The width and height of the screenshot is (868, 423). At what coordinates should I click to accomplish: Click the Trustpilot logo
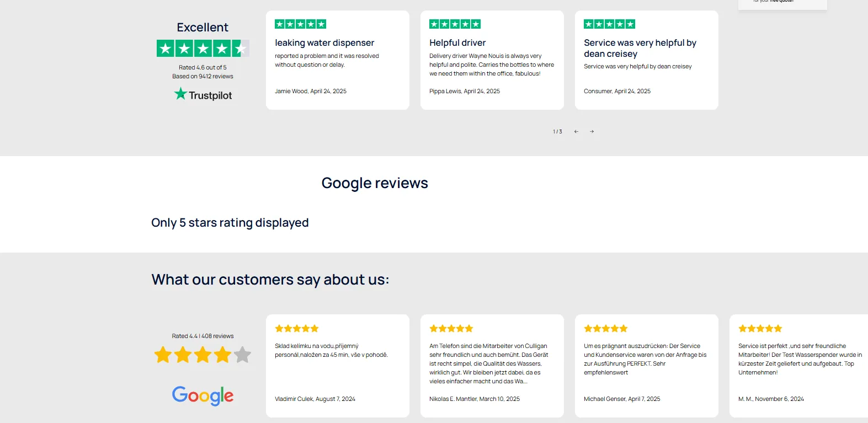click(x=203, y=94)
